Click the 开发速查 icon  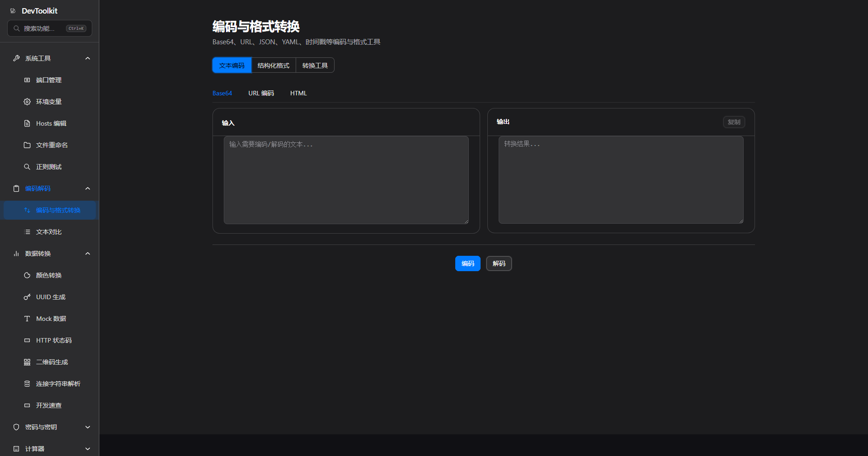click(x=27, y=405)
